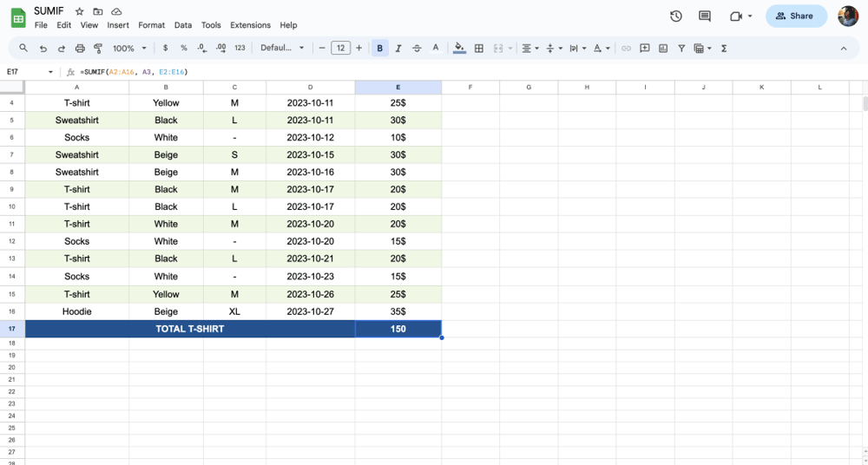868x465 pixels.
Task: Toggle bold formatting
Action: point(380,49)
